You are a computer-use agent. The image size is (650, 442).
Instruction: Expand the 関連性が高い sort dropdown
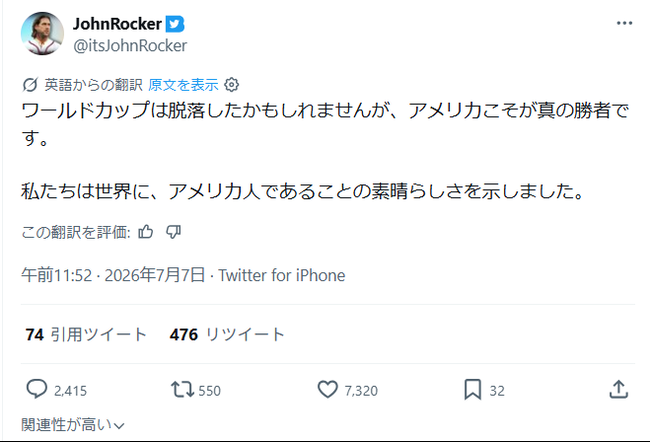click(x=73, y=425)
